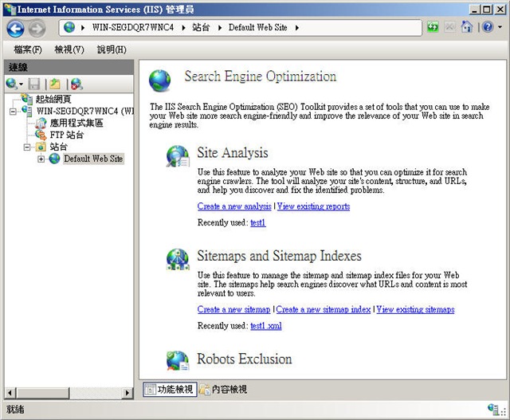Select 站台 folder in the tree
The height and width of the screenshot is (420, 510).
pos(58,147)
